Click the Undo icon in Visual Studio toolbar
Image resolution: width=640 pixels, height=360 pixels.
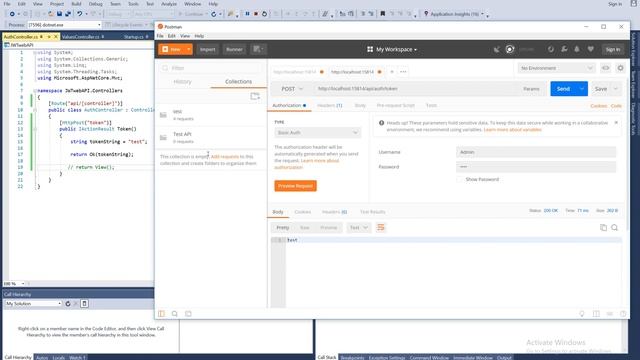79,14
